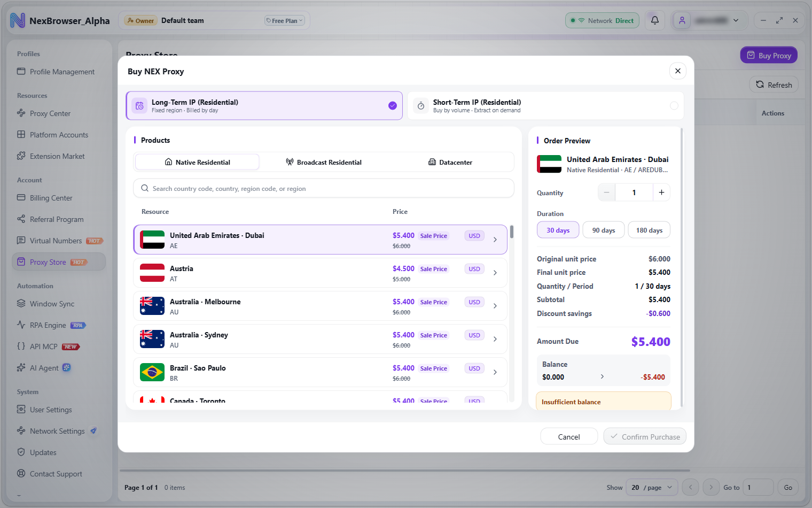This screenshot has height=508, width=812.
Task: Open Proxy Center in sidebar
Action: click(x=59, y=113)
